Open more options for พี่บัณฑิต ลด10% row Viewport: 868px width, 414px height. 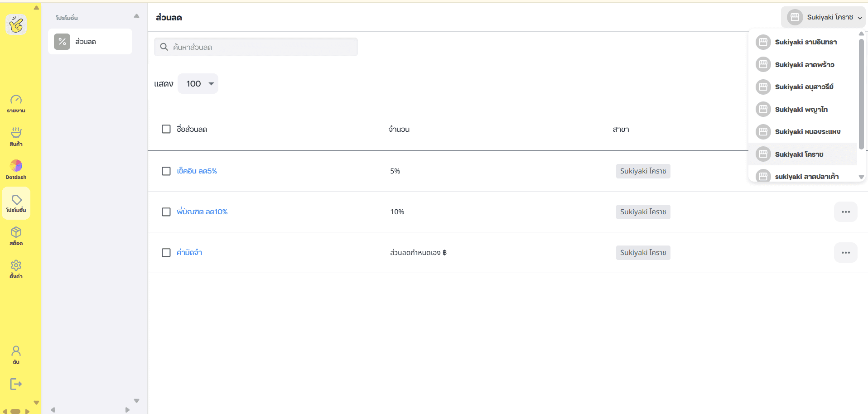click(846, 212)
